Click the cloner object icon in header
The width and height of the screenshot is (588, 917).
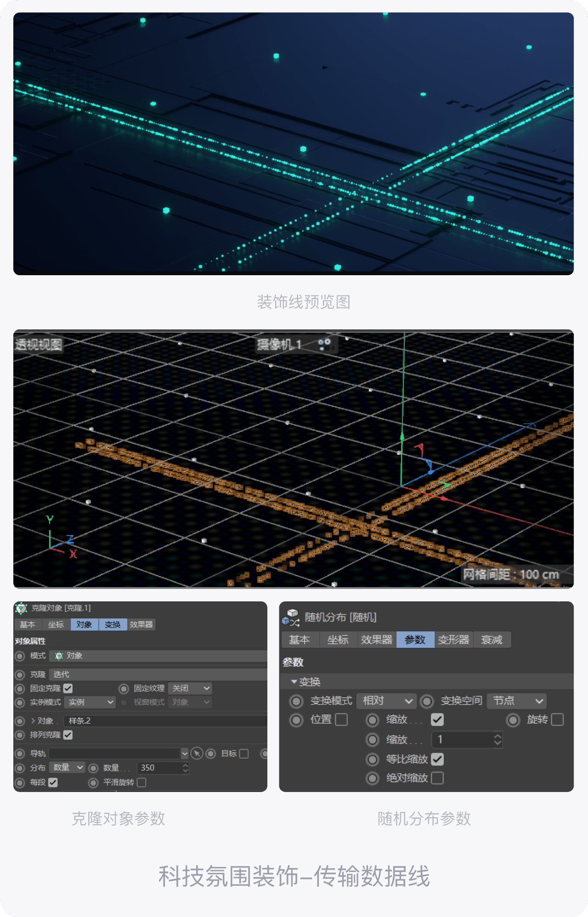tap(21, 608)
